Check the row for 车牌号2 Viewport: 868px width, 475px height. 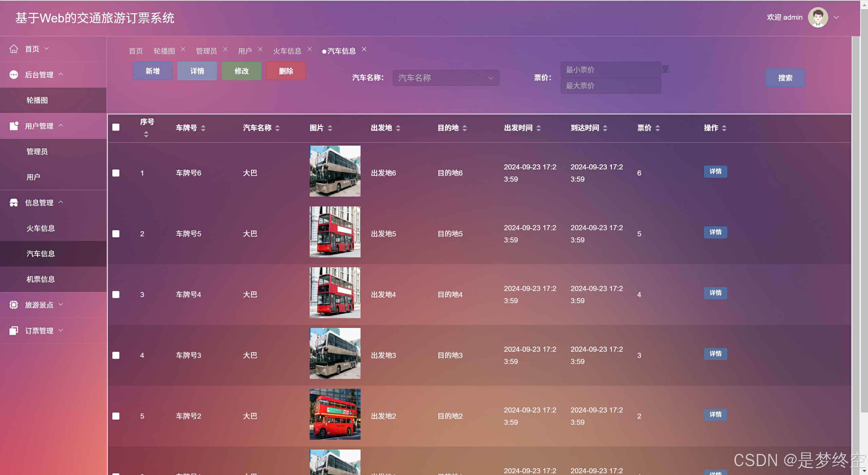tap(116, 416)
